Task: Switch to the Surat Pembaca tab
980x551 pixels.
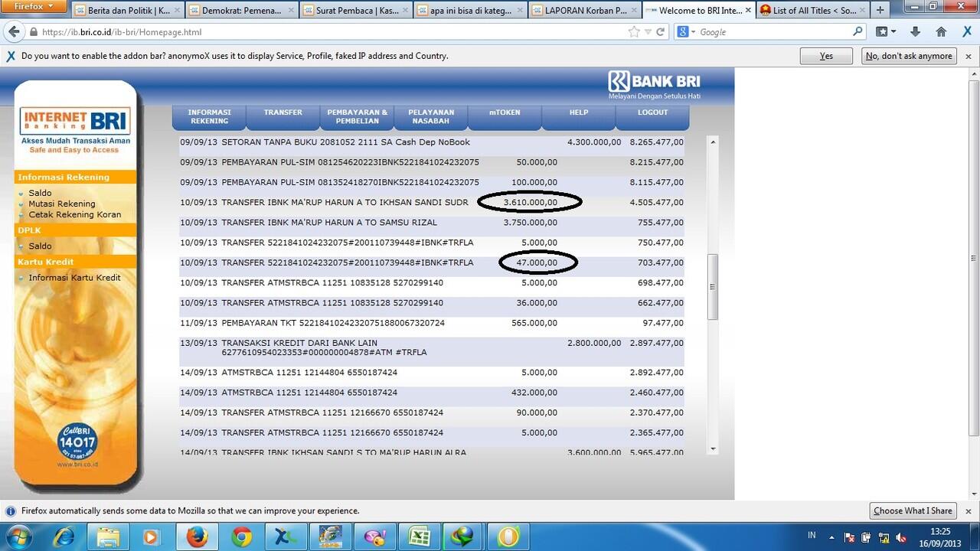Action: tap(356, 11)
